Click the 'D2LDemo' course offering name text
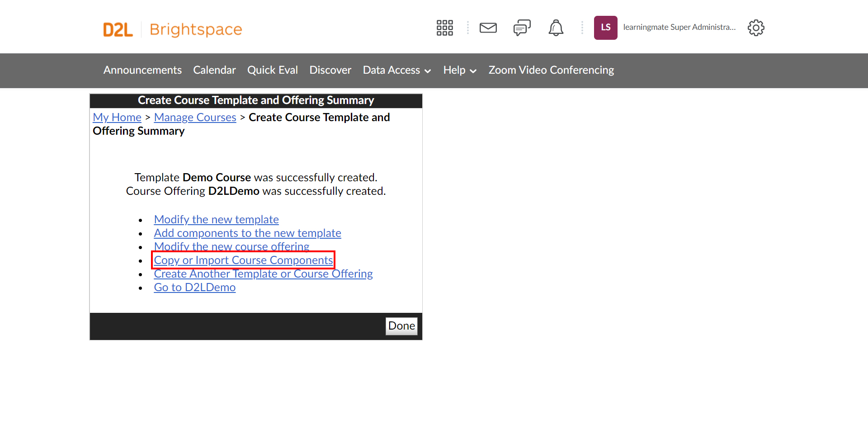868x448 pixels. [234, 191]
